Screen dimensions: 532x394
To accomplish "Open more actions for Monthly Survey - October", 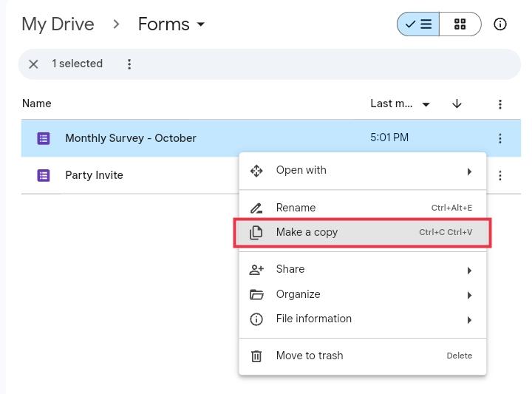I will [500, 138].
